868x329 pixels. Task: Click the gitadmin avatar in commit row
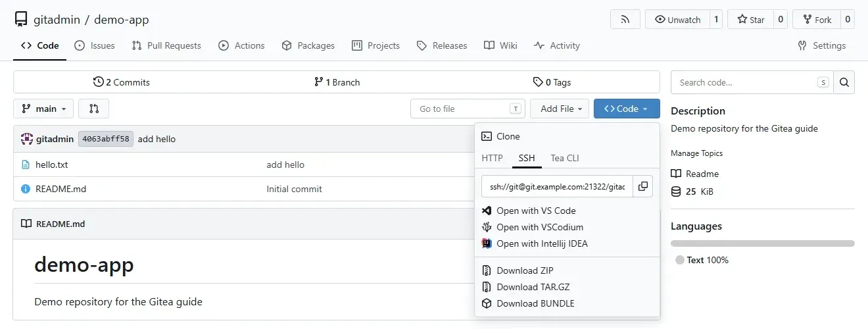[26, 139]
